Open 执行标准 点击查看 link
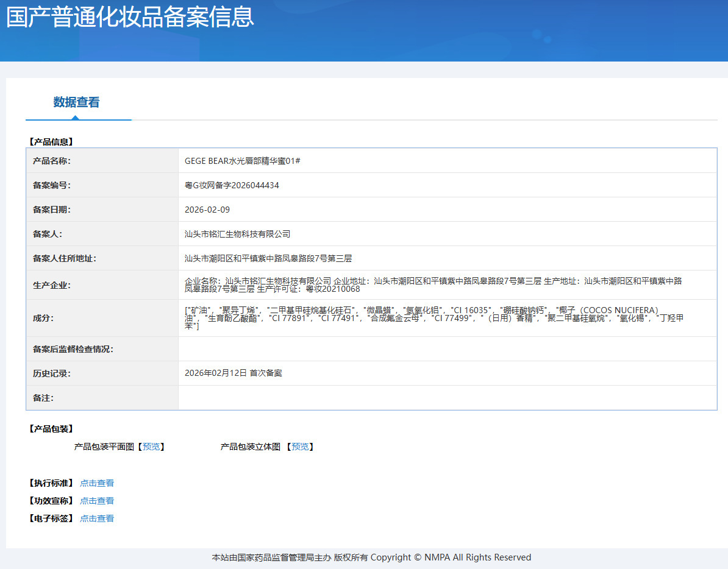The width and height of the screenshot is (728, 569). click(96, 483)
